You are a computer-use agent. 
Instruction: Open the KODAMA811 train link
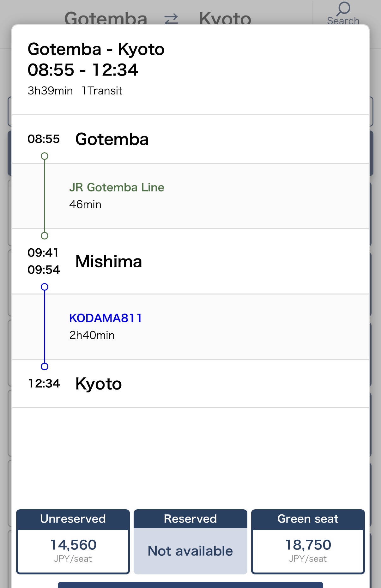tap(106, 318)
